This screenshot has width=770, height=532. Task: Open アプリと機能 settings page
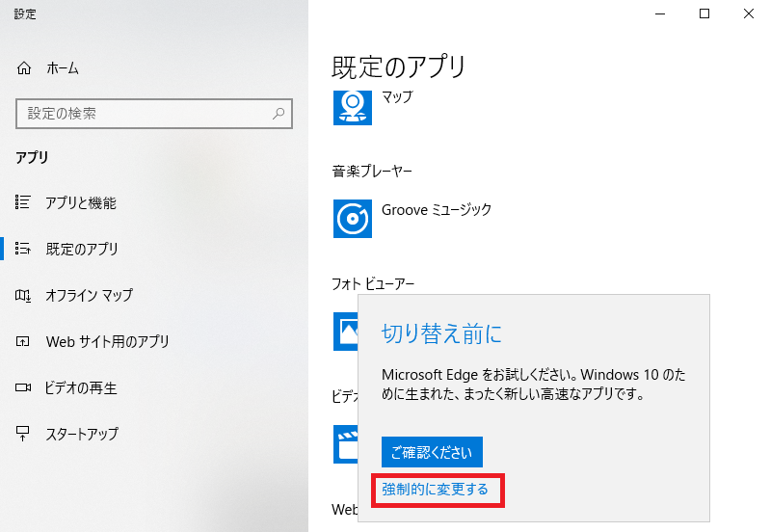pyautogui.click(x=81, y=202)
